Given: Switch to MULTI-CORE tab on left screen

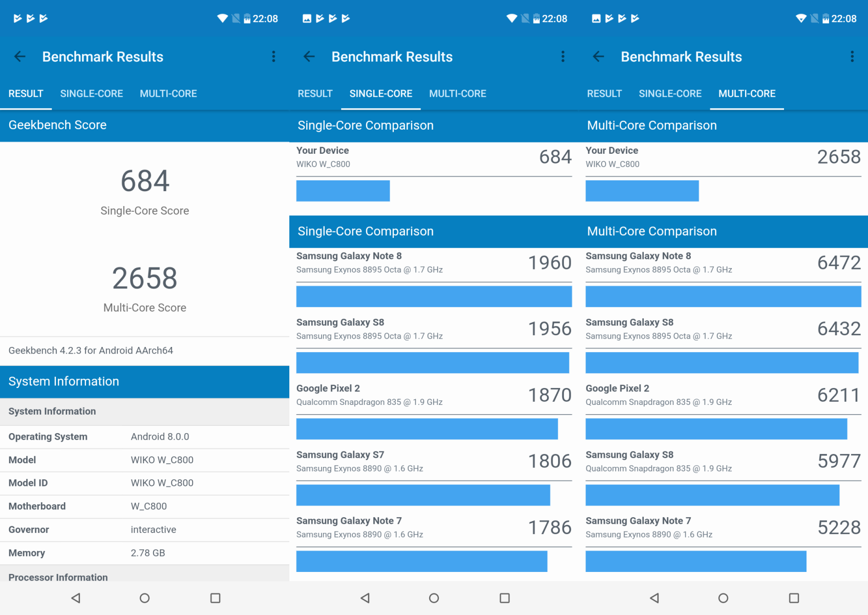Looking at the screenshot, I should [168, 94].
